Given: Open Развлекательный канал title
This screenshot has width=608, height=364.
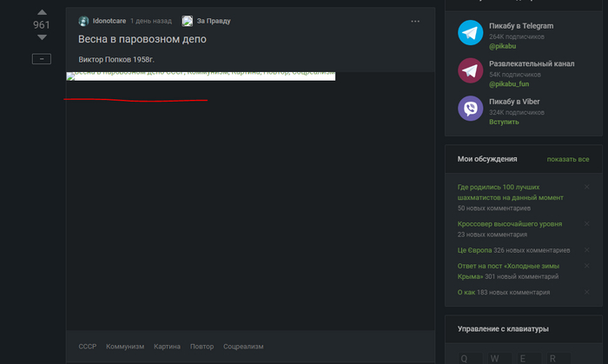Looking at the screenshot, I should pos(532,64).
